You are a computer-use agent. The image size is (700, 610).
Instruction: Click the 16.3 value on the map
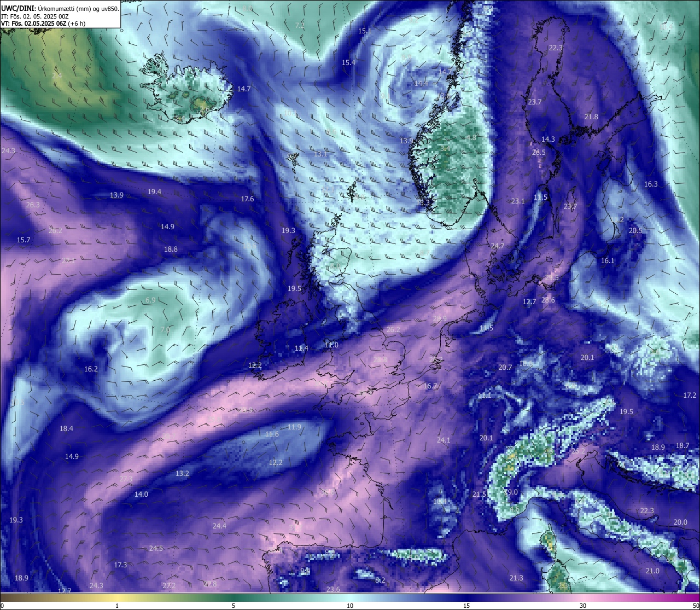[651, 184]
